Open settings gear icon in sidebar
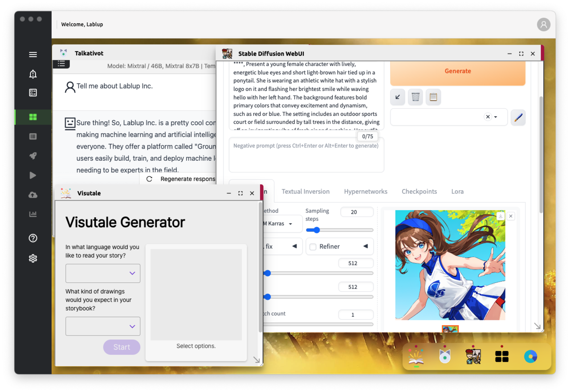 pos(33,258)
